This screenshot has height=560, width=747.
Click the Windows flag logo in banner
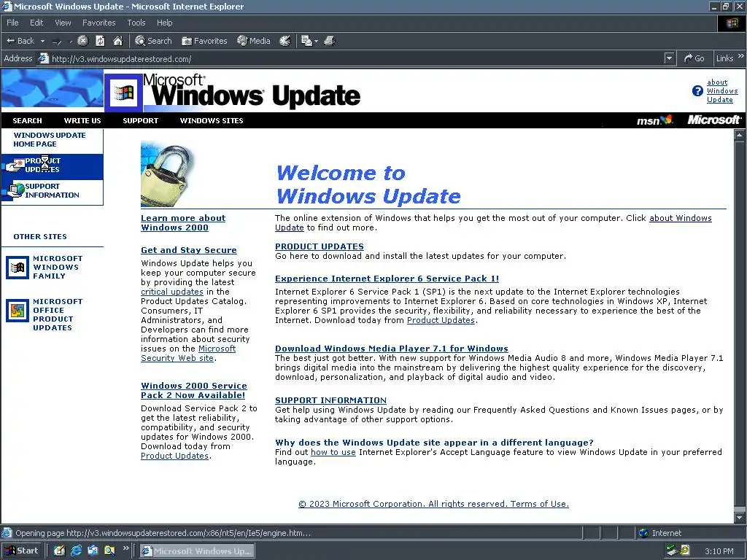123,93
